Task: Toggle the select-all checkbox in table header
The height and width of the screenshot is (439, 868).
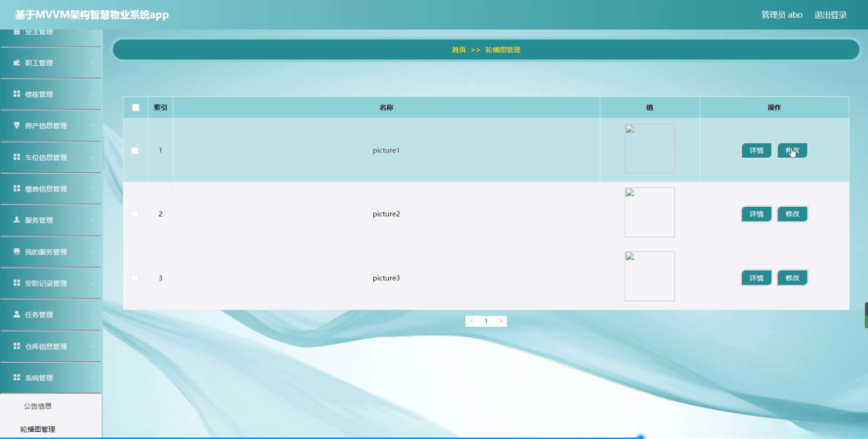Action: (x=135, y=107)
